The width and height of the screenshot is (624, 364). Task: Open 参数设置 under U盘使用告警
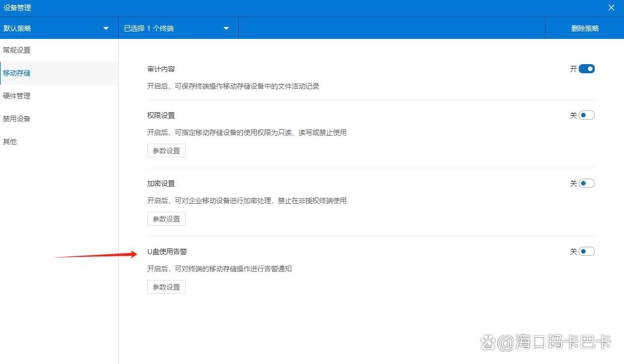(x=166, y=286)
